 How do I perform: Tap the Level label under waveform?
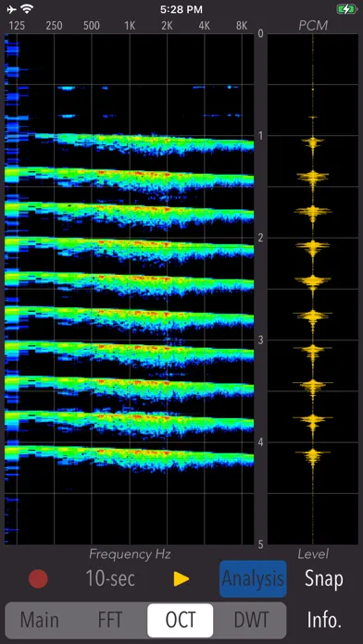tap(313, 554)
